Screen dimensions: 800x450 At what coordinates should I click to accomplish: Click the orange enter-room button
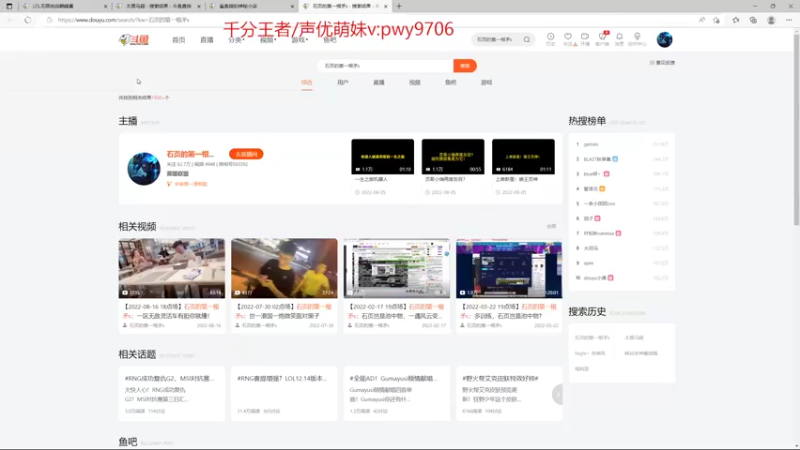click(246, 154)
